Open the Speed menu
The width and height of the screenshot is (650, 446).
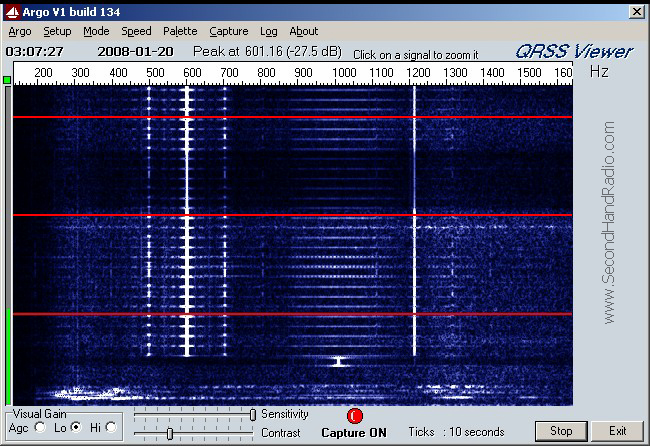[x=136, y=32]
